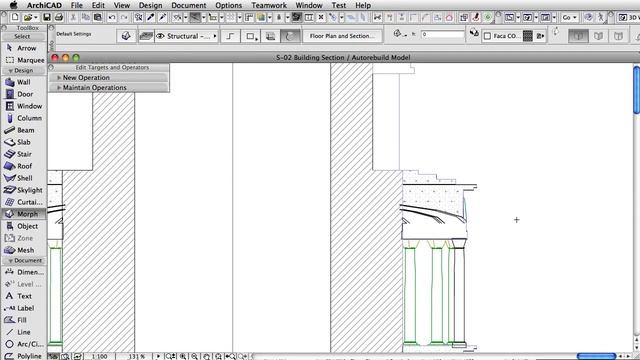The height and width of the screenshot is (360, 640).
Task: Click the 1:100 scale button
Action: click(x=100, y=356)
